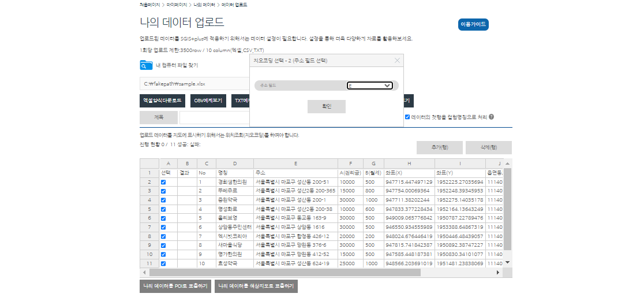
Task: Click 삭제(행) to delete a row
Action: tap(488, 147)
